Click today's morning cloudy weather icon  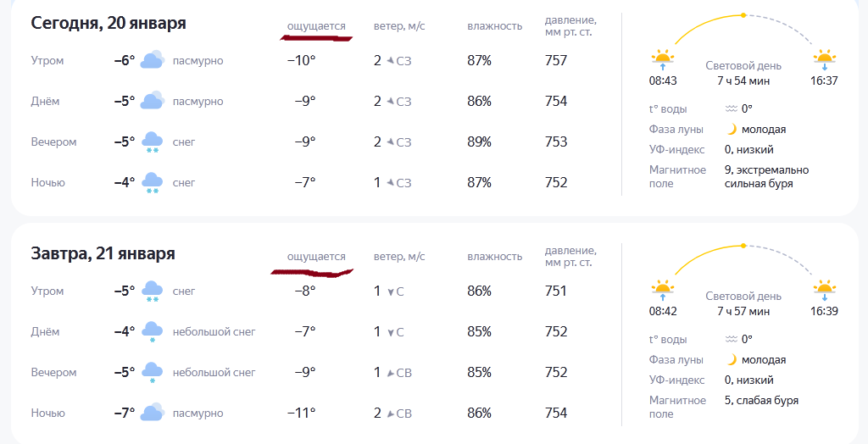(x=153, y=60)
